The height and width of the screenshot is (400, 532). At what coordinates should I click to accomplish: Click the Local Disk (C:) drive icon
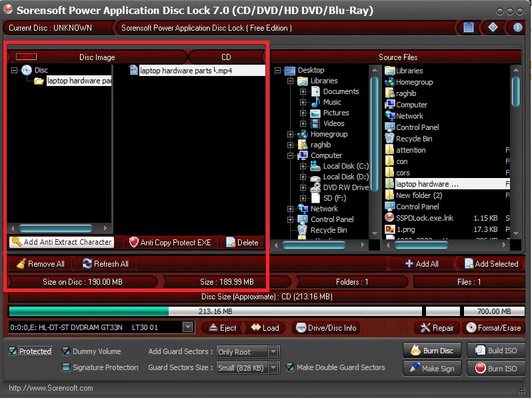[x=315, y=166]
